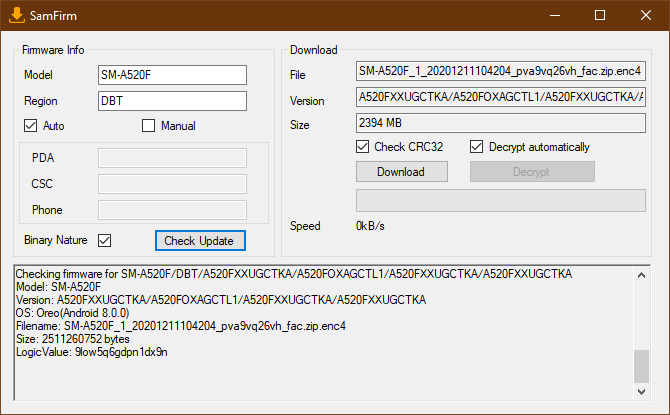Click the 'Size: 2511260752 bytes' log line
Image resolution: width=670 pixels, height=415 pixels.
73,339
